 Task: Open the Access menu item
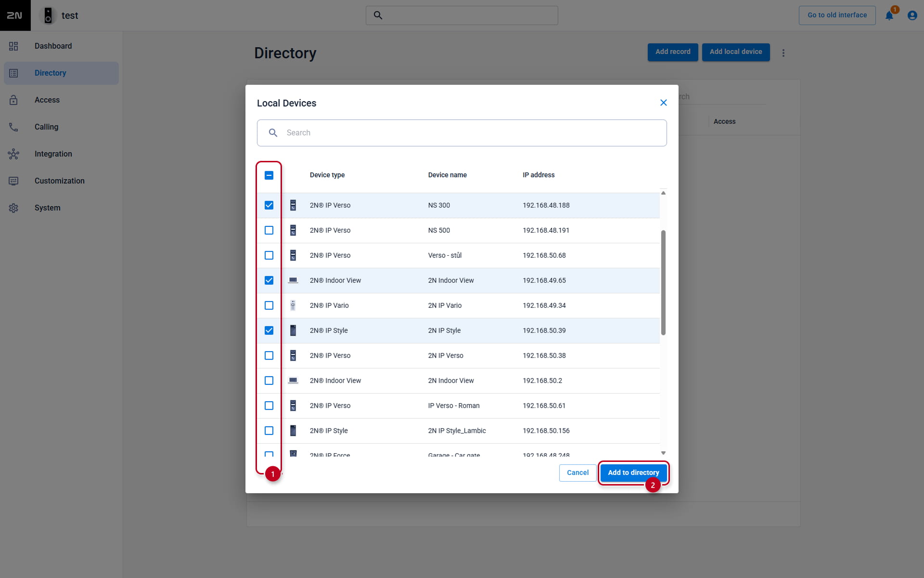tap(61, 100)
